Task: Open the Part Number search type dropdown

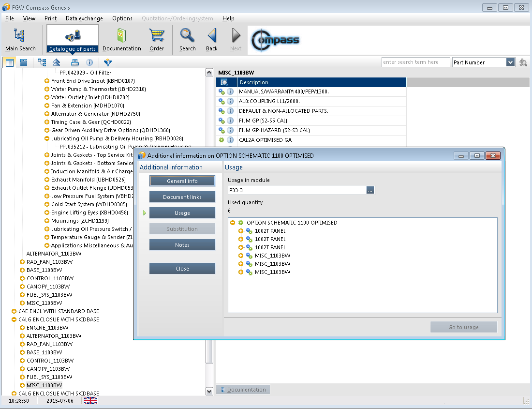Action: 510,62
